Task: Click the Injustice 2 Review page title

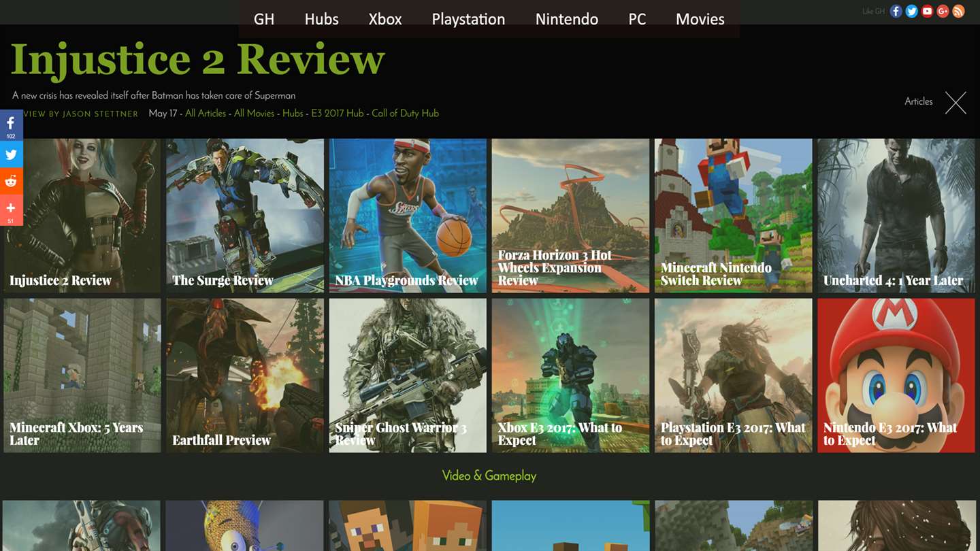Action: [198, 60]
